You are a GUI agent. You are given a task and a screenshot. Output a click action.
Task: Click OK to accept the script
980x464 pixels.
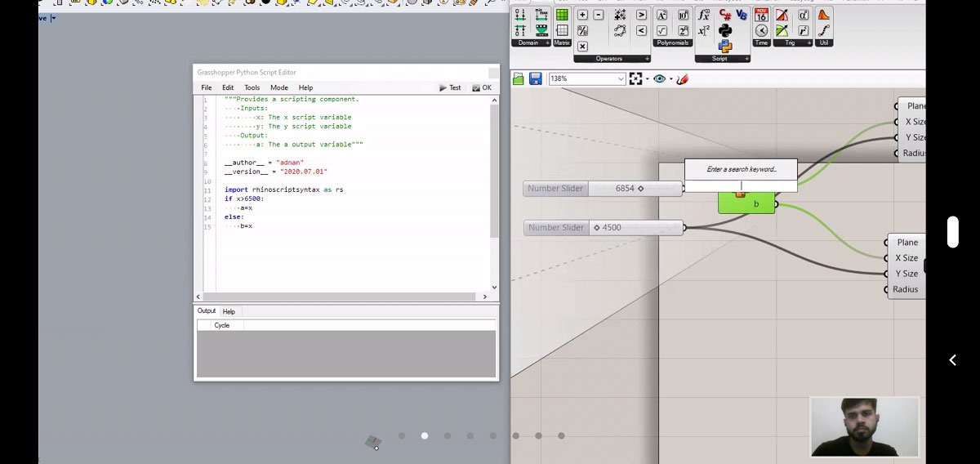coord(482,87)
